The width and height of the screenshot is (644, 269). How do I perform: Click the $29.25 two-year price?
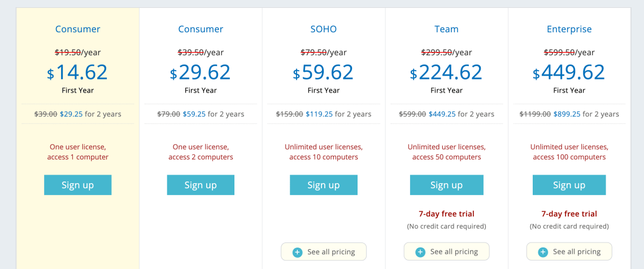click(71, 114)
